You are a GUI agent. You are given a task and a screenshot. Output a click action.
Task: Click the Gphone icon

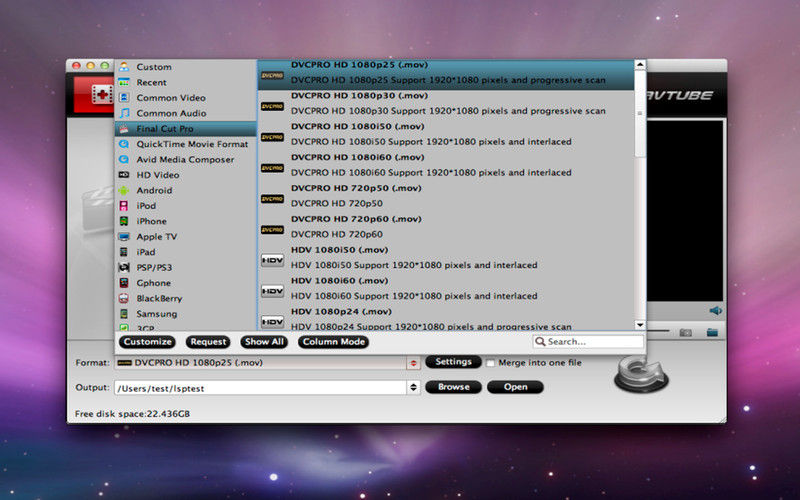(124, 283)
